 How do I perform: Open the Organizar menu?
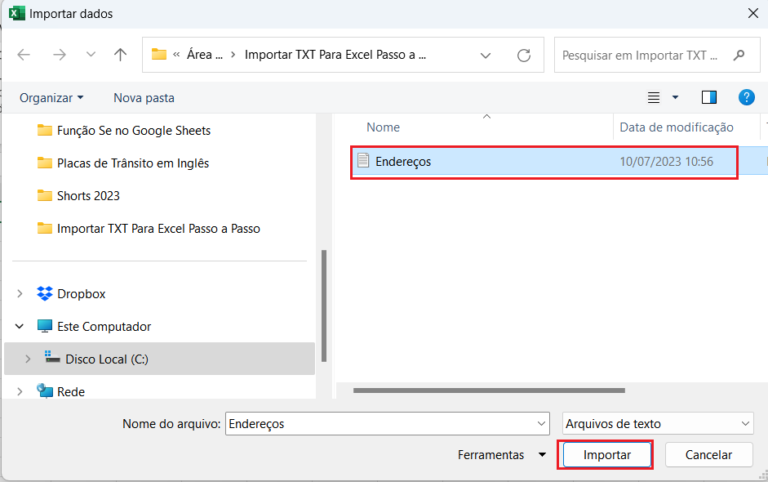[51, 98]
